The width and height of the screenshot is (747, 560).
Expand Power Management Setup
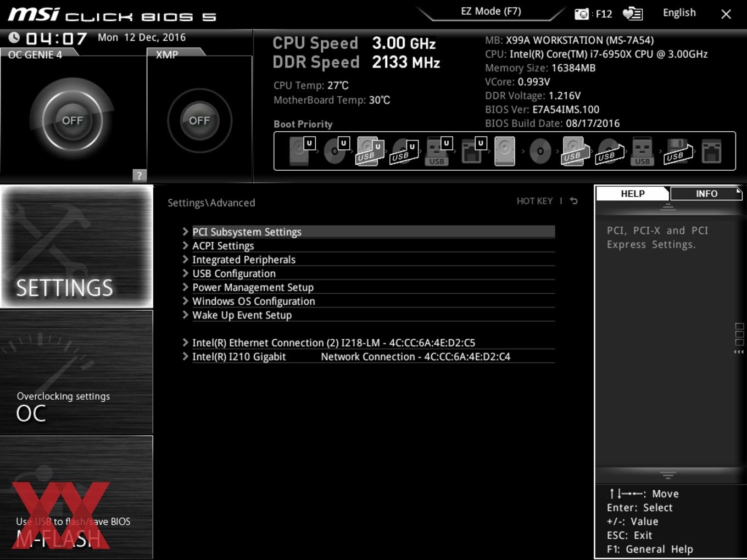coord(368,287)
